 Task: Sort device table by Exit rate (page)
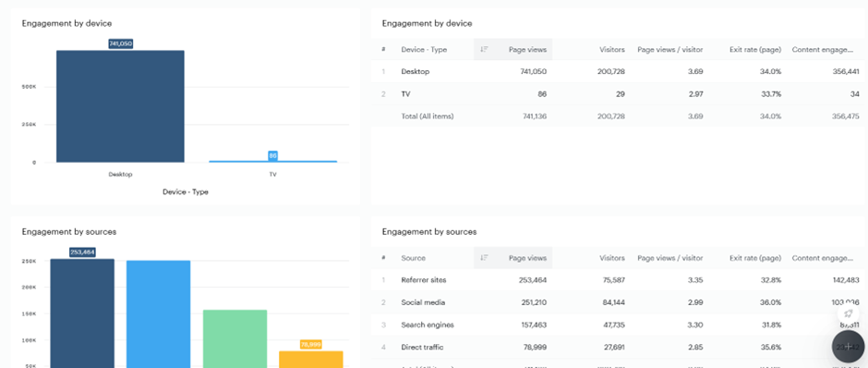(755, 49)
